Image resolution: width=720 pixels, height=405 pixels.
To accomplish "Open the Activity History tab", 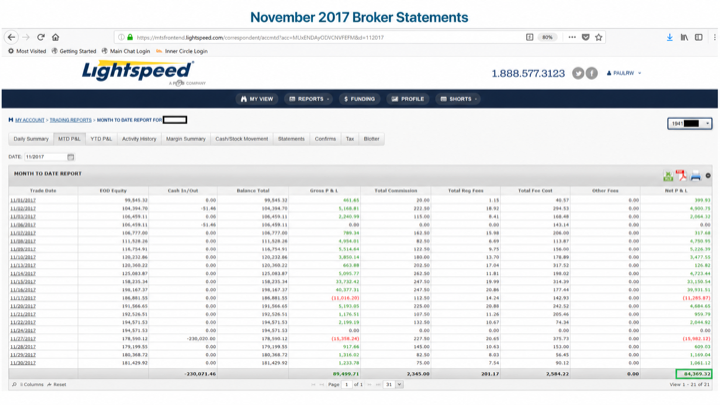I will [139, 139].
